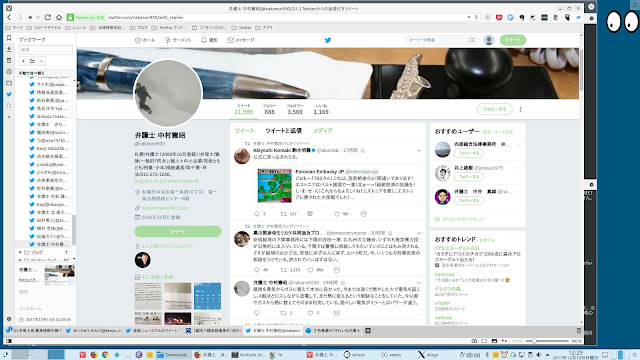Open the closed tabs trash icon
The width and height of the screenshot is (640, 360).
coord(578,331)
